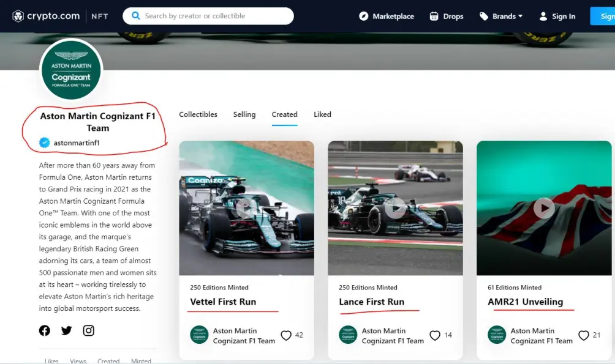
Task: Click the Sign In person icon
Action: [x=543, y=16]
